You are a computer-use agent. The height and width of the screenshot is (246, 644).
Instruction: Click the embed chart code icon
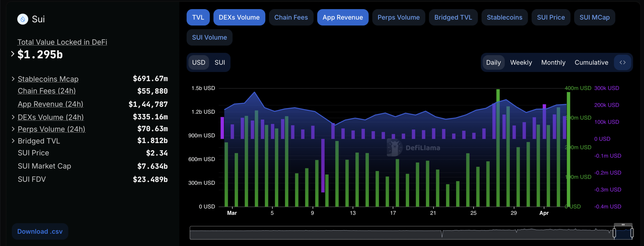(622, 63)
